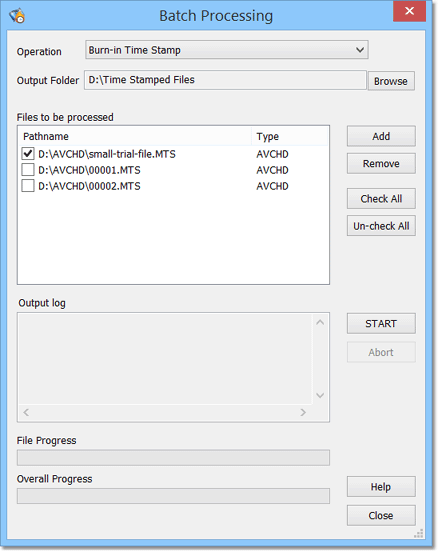Screen dimensions: 438x552
Task: Open the Operation dropdown list
Action: [226, 50]
